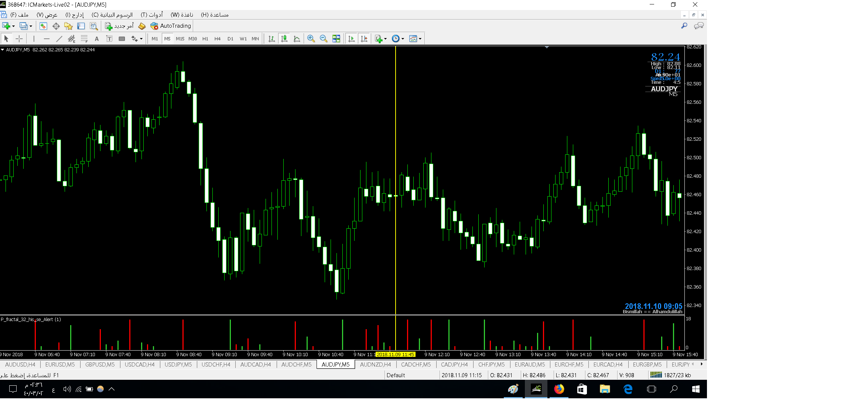Image resolution: width=868 pixels, height=399 pixels.
Task: Toggle the AutoTrading button
Action: (171, 26)
